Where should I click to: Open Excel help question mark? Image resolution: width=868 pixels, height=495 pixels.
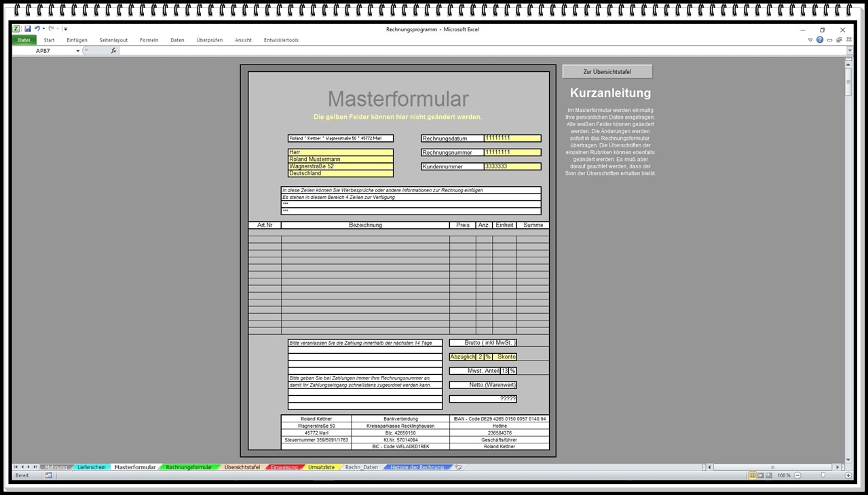coord(820,40)
